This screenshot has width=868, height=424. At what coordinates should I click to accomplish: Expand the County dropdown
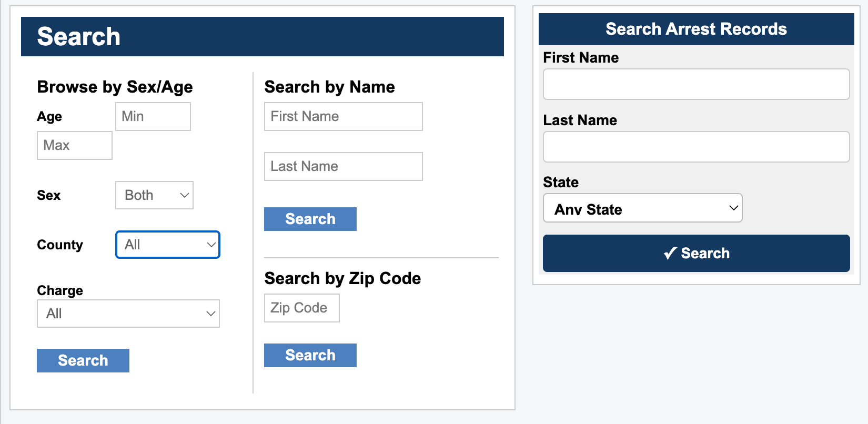167,245
